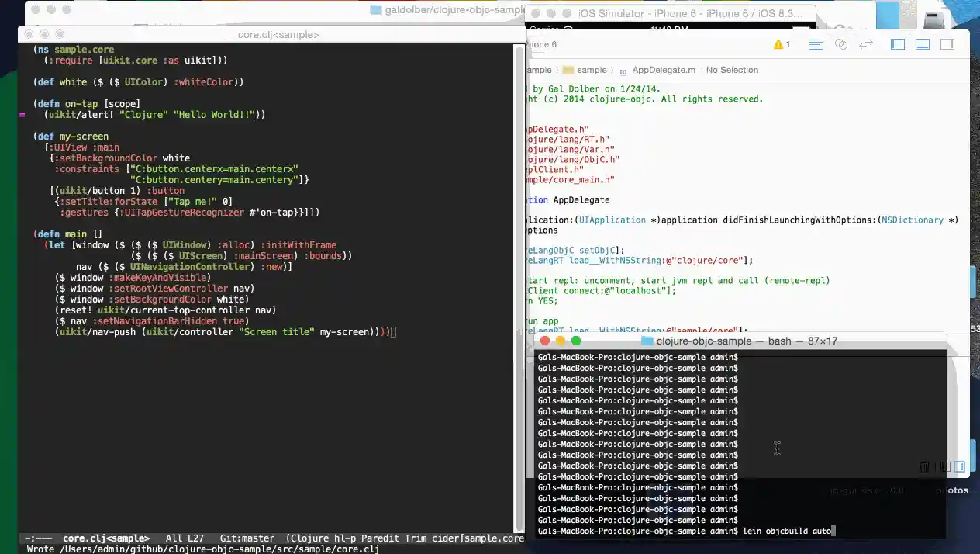Image resolution: width=980 pixels, height=554 pixels.
Task: Click the AppDelegate.m file icon in breadcrumb
Action: click(x=623, y=70)
